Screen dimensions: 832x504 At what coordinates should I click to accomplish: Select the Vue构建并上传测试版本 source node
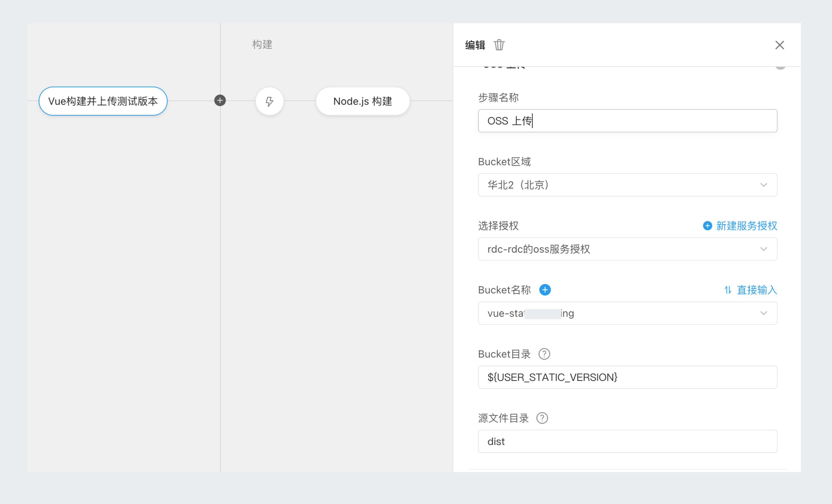pyautogui.click(x=103, y=101)
